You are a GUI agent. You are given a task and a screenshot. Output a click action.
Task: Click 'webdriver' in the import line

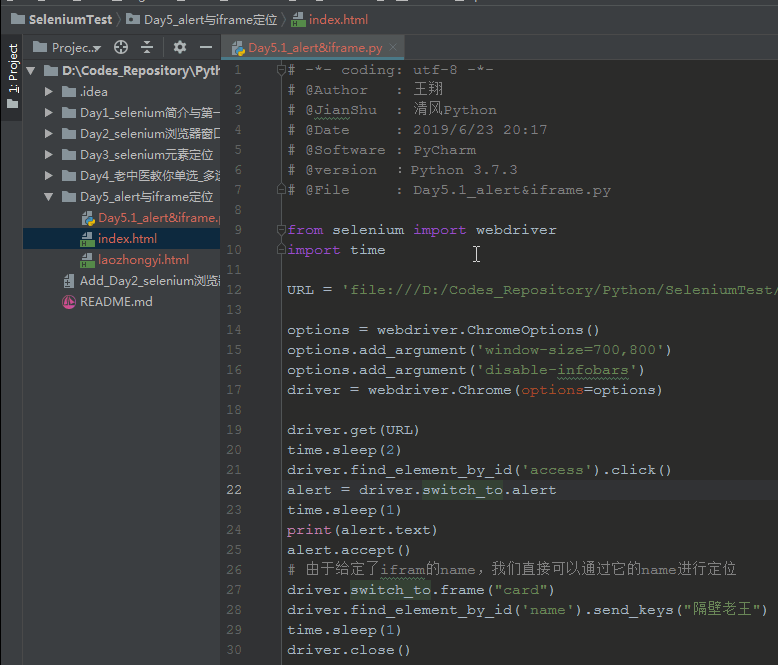[516, 230]
